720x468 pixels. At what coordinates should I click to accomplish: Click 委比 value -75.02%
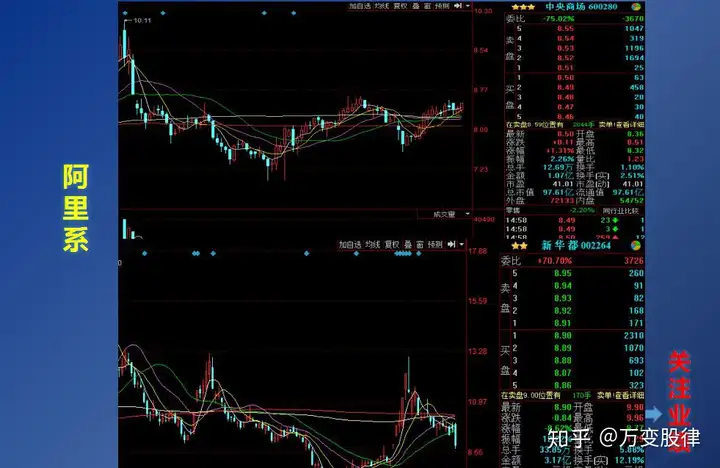(558, 19)
